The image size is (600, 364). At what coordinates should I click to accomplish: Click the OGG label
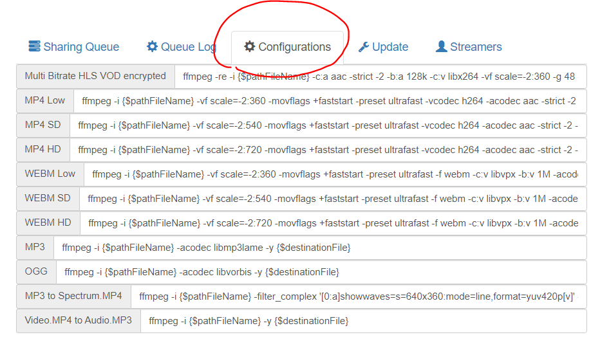click(36, 272)
